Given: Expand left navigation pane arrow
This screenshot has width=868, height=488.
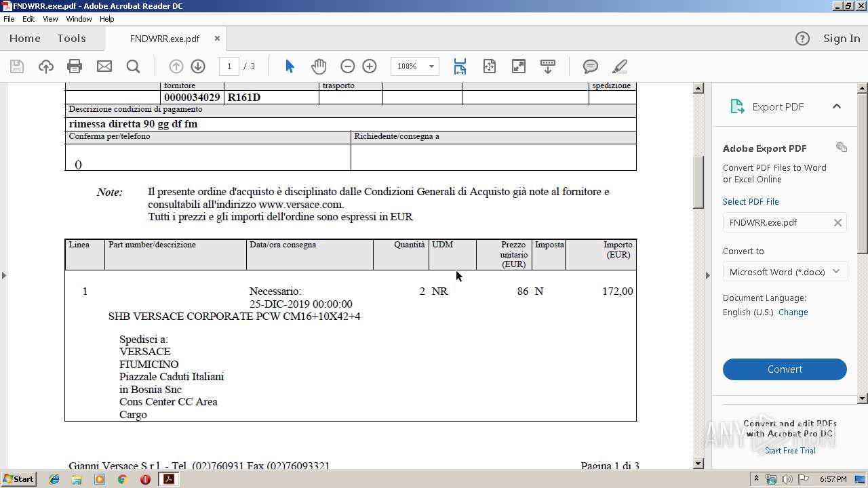Looking at the screenshot, I should (4, 274).
